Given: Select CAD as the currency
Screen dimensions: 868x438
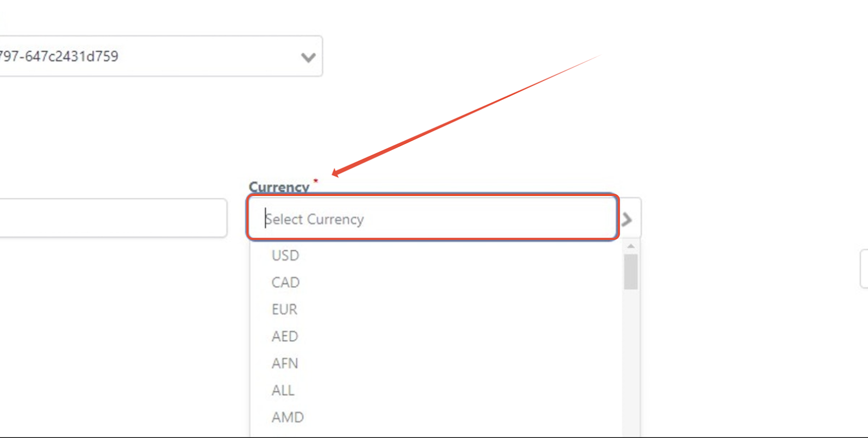Looking at the screenshot, I should (285, 282).
